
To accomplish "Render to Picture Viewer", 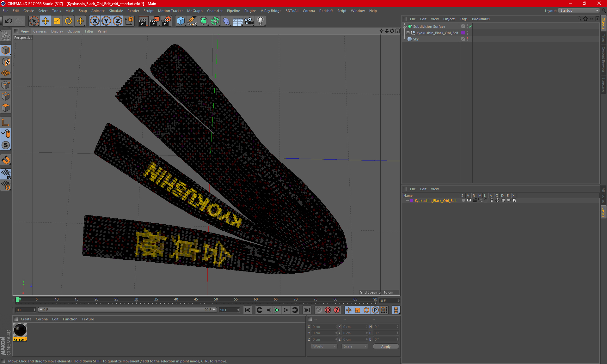I will click(155, 21).
